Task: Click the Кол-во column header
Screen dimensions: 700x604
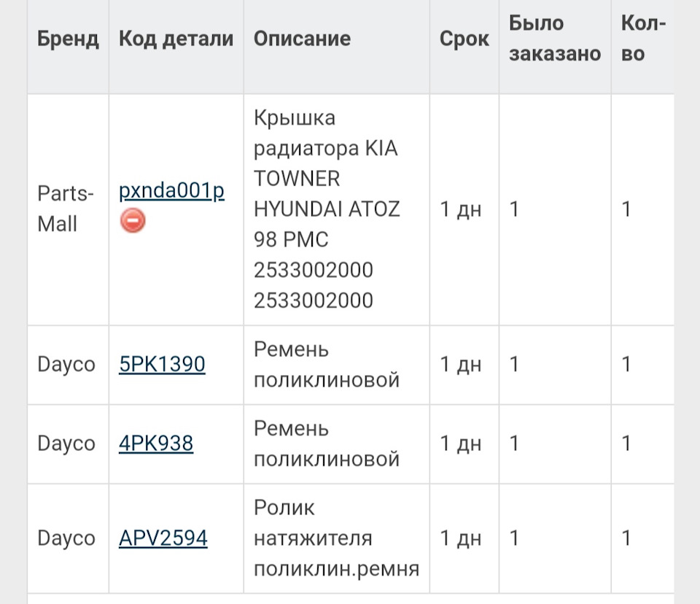Action: [642, 38]
